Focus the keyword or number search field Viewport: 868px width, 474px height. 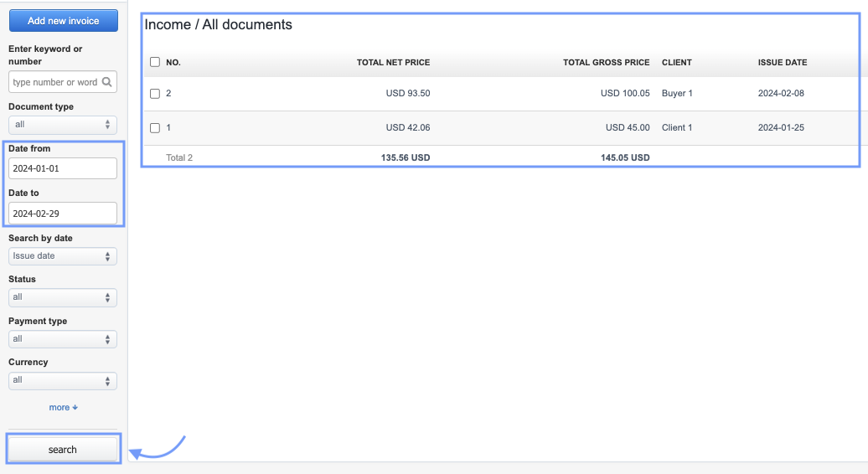[x=54, y=82]
